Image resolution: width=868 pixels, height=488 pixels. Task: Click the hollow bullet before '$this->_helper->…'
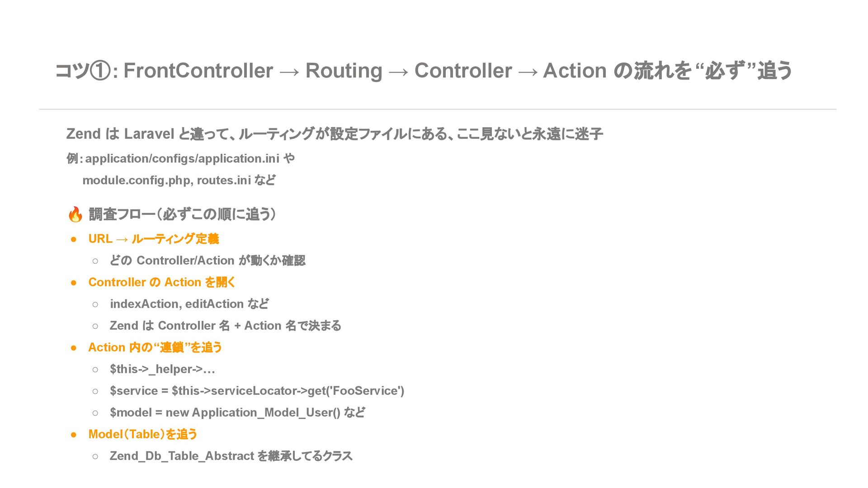(x=95, y=370)
